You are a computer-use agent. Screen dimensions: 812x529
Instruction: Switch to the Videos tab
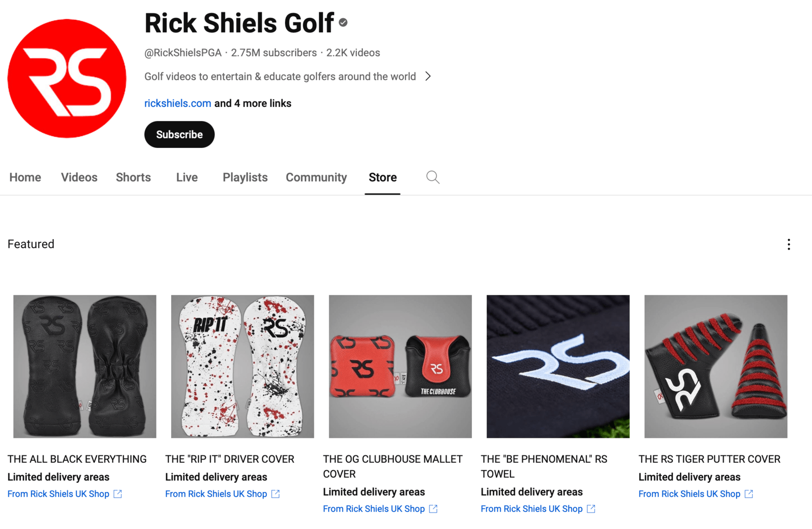[x=79, y=177]
